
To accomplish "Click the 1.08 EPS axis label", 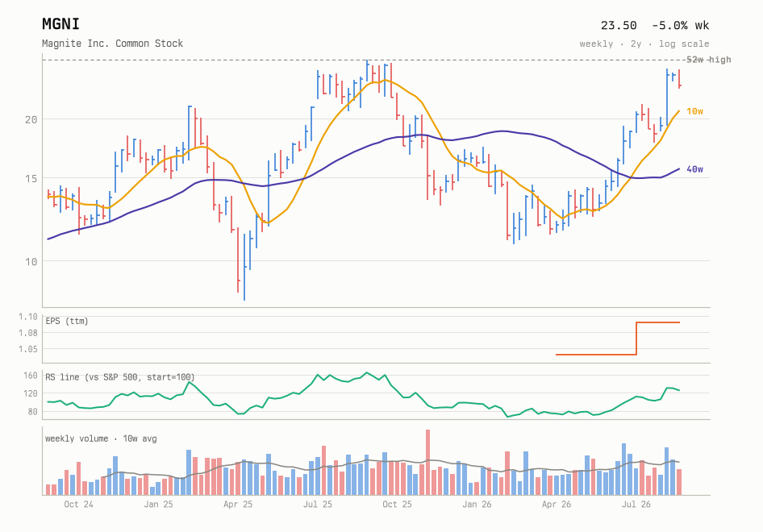I will pos(28,333).
